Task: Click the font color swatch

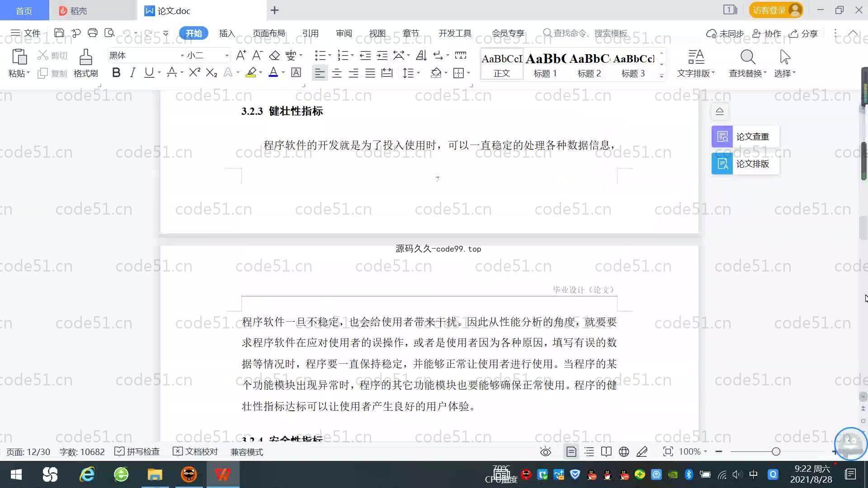Action: 273,73
